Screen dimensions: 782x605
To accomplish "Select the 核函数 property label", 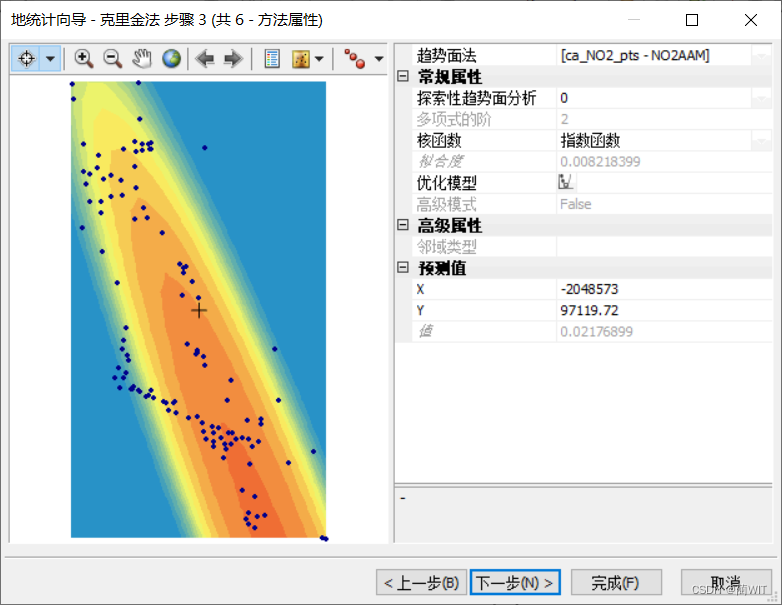I will [x=439, y=141].
